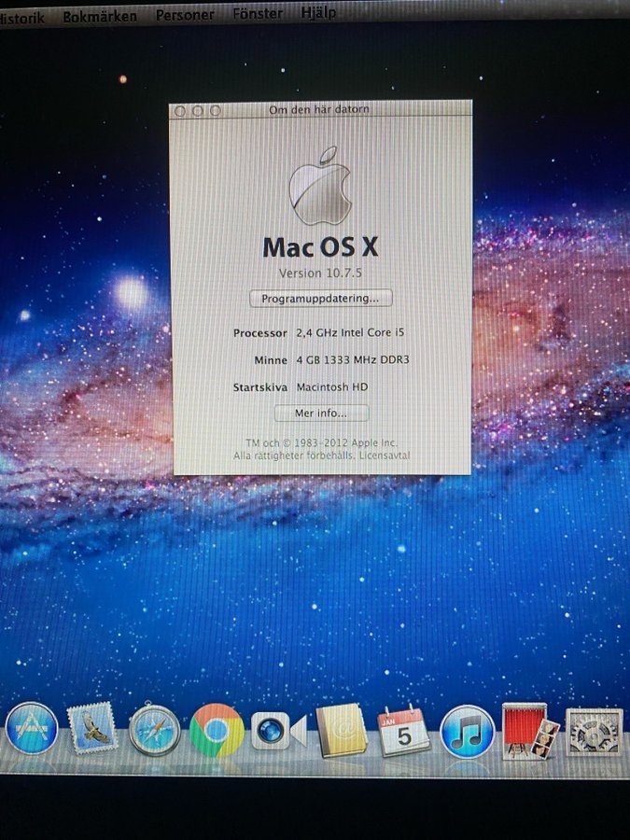Click the Programuppdatering... button
The height and width of the screenshot is (840, 630).
point(321,299)
